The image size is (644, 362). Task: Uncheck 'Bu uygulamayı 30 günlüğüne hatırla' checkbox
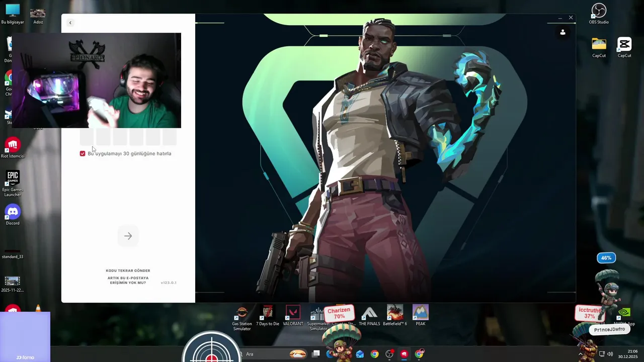[x=83, y=153]
